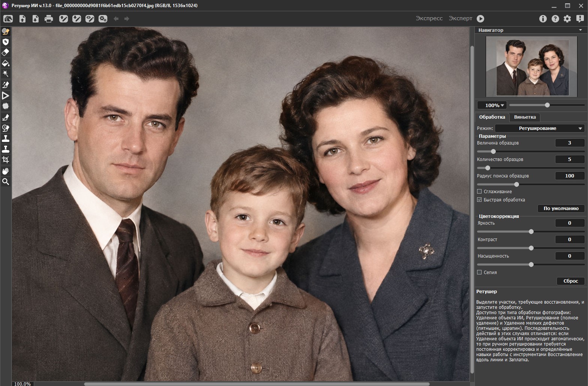Open the Виньетка tab
Image resolution: width=588 pixels, height=386 pixels.
pos(525,117)
